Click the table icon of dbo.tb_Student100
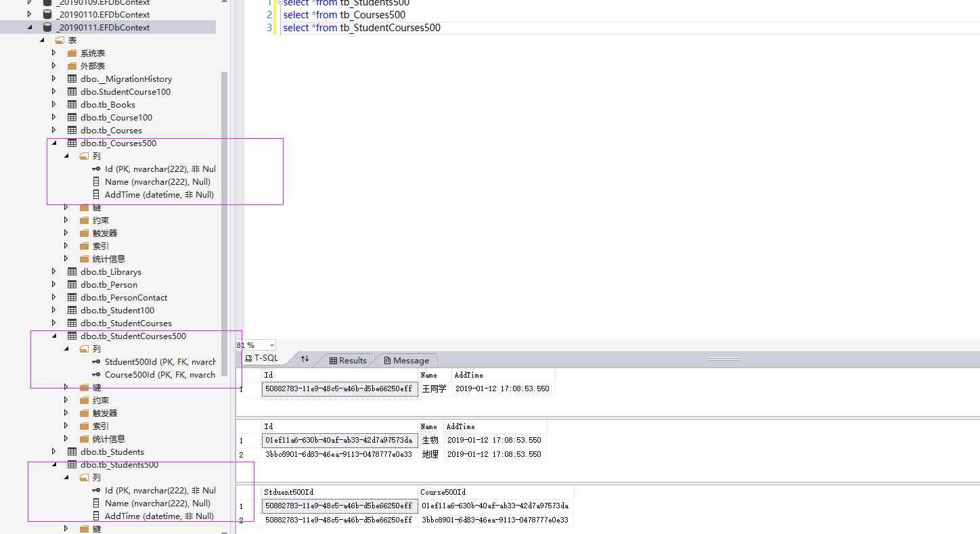Screen dimensions: 980x534 click(x=72, y=311)
